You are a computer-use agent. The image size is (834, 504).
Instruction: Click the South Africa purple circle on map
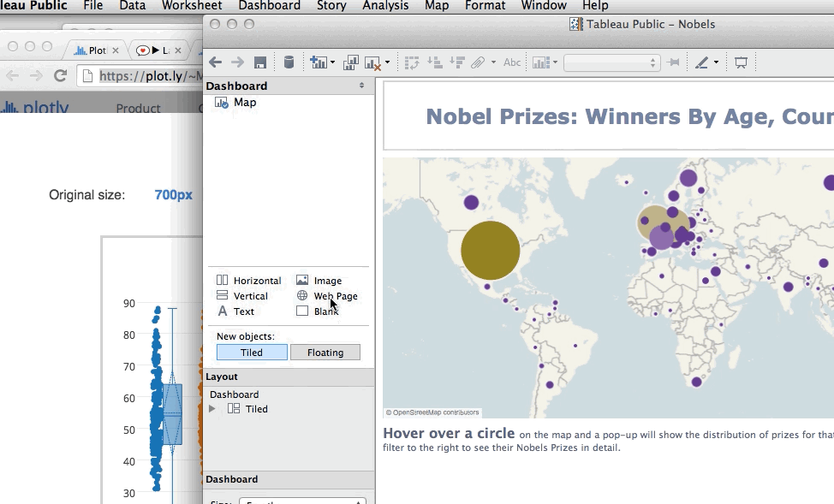pos(697,382)
